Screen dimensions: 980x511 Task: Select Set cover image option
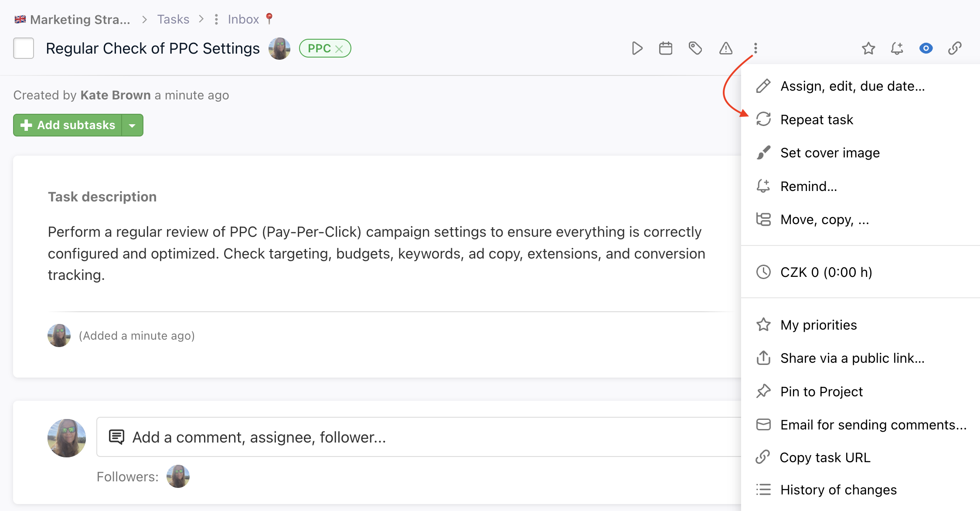[x=861, y=153]
